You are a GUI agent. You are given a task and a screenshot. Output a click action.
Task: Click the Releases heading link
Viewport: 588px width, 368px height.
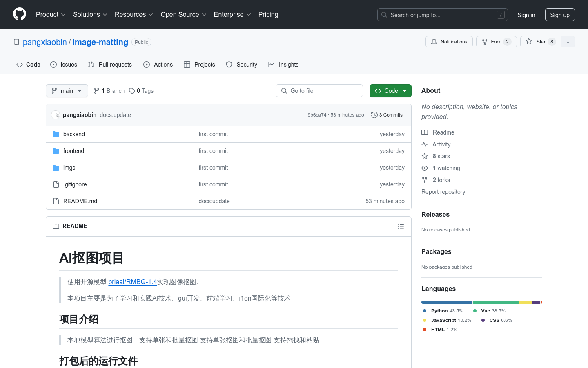(x=435, y=214)
